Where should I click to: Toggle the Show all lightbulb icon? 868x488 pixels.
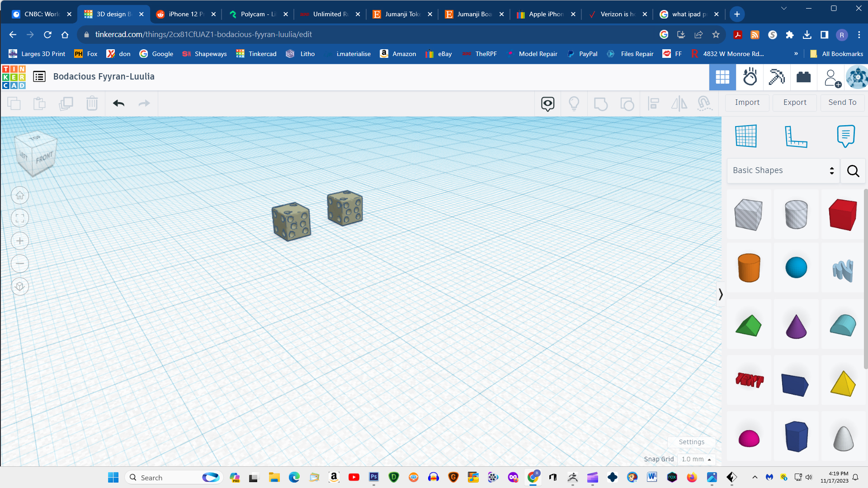pos(574,103)
